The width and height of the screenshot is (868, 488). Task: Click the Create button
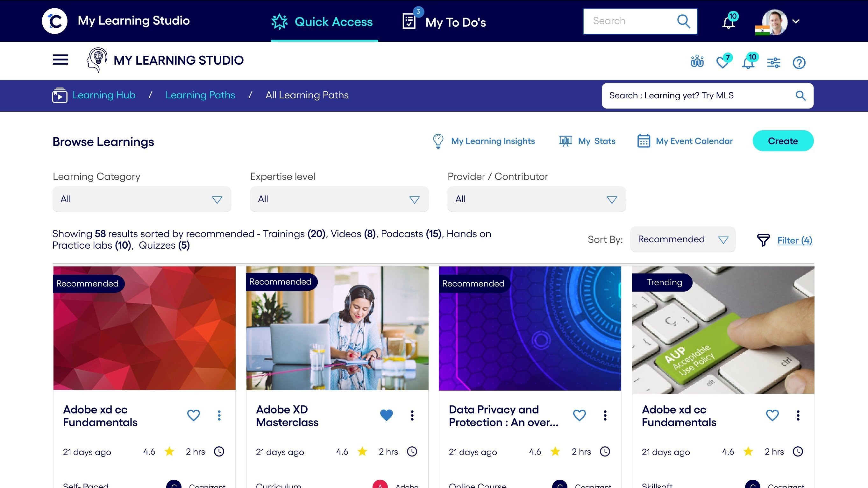[x=783, y=141]
